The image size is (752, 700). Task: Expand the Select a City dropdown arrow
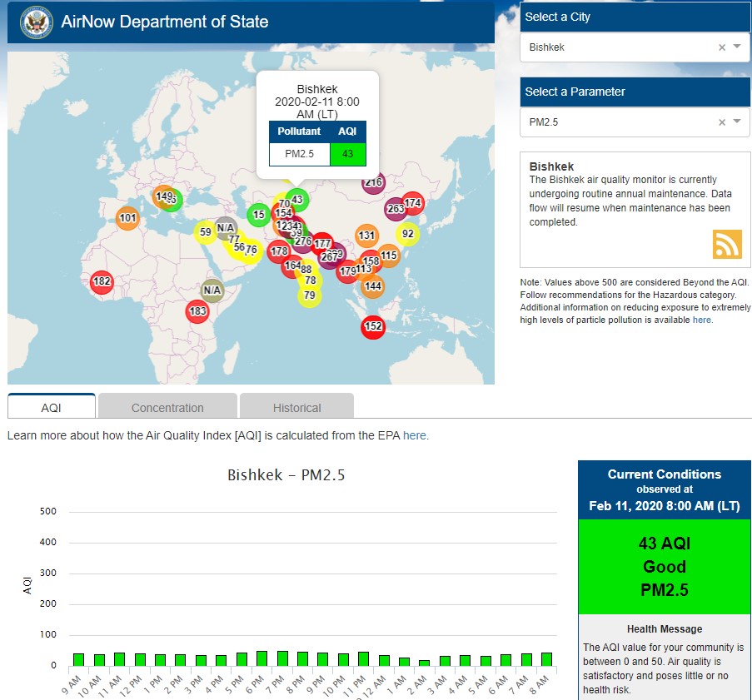pos(737,47)
